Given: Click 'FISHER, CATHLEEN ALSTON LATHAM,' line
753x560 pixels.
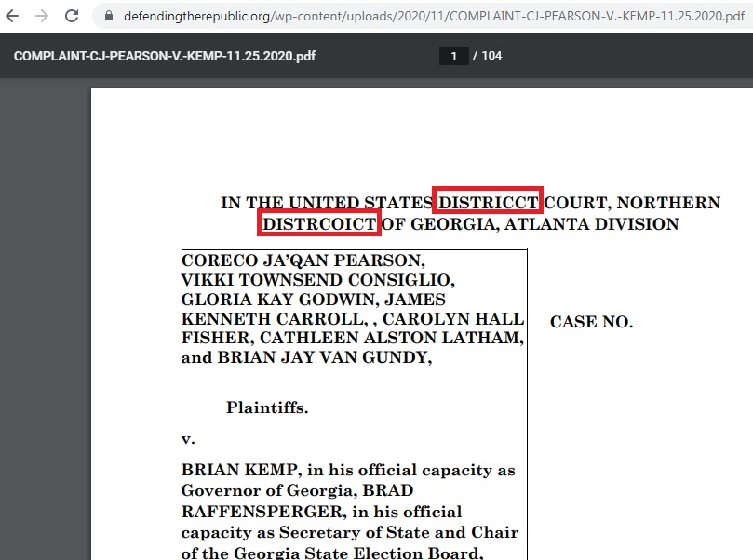Looking at the screenshot, I should [353, 338].
